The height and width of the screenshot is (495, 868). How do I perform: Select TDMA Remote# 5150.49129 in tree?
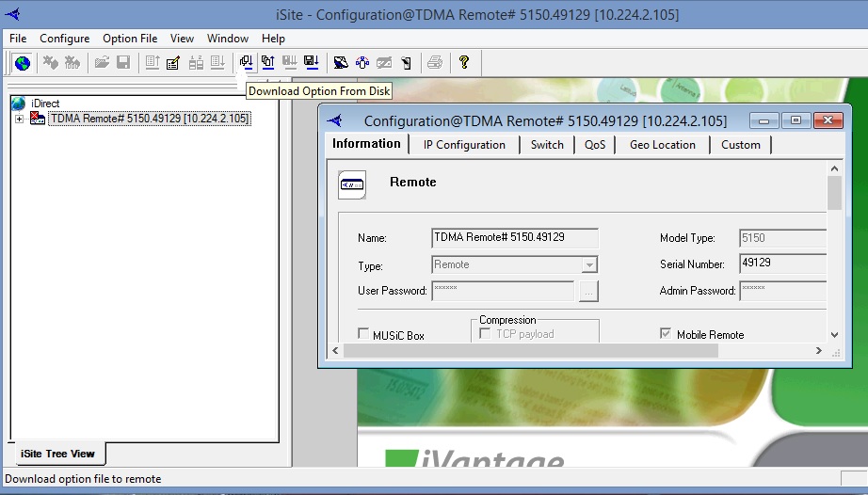tap(150, 119)
